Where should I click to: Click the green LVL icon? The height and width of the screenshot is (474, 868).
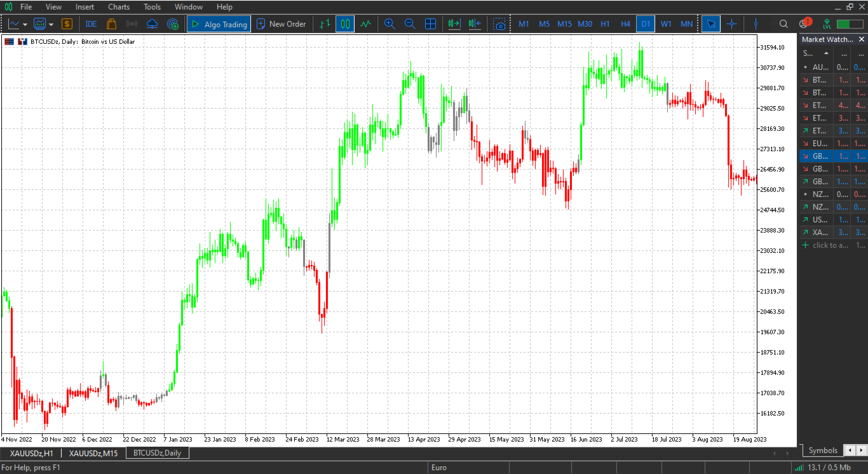[827, 24]
